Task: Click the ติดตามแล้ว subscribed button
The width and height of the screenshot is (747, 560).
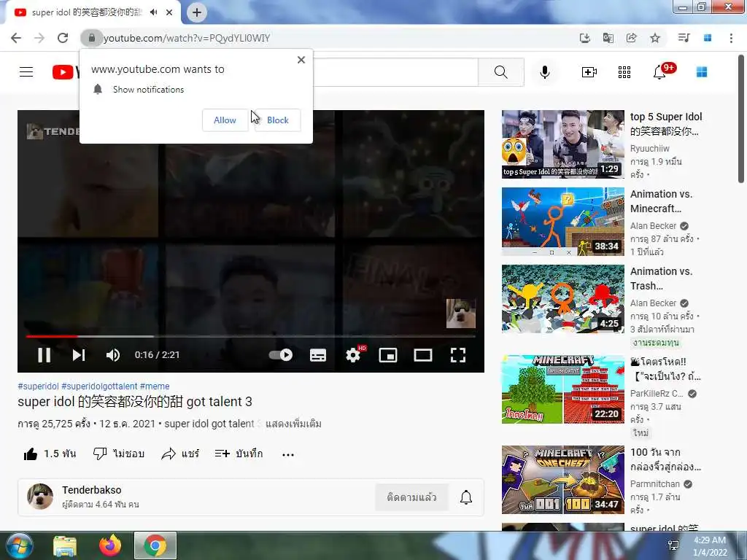Action: [x=411, y=497]
